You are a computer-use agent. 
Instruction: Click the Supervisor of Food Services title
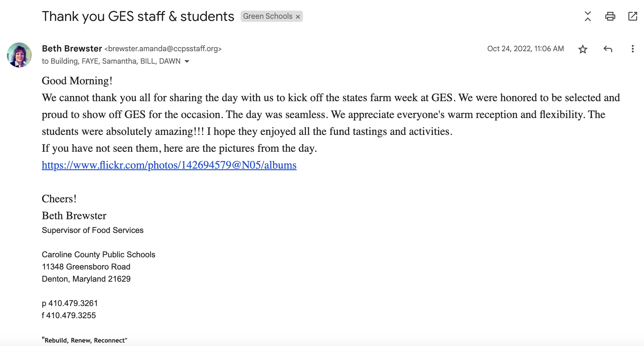point(93,230)
